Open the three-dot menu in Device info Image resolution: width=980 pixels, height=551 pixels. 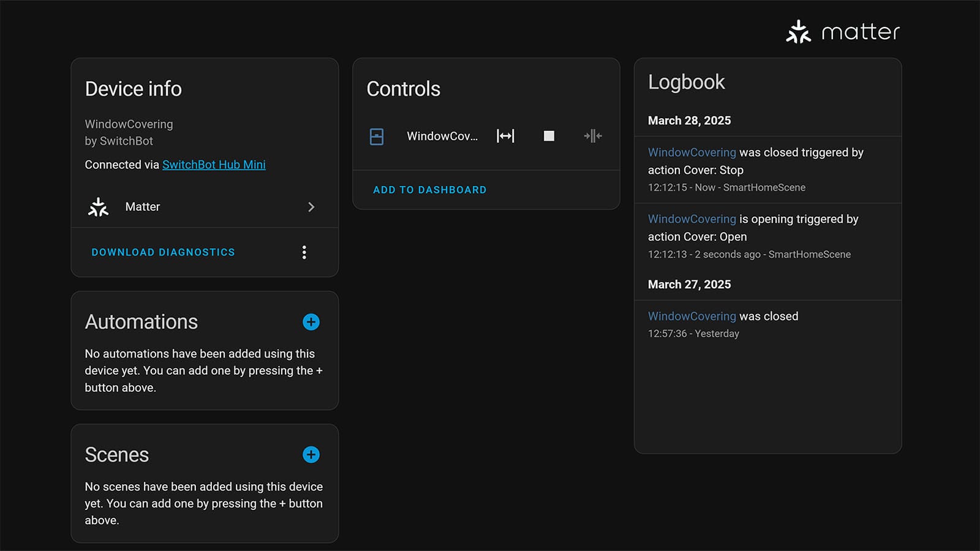[x=304, y=252]
